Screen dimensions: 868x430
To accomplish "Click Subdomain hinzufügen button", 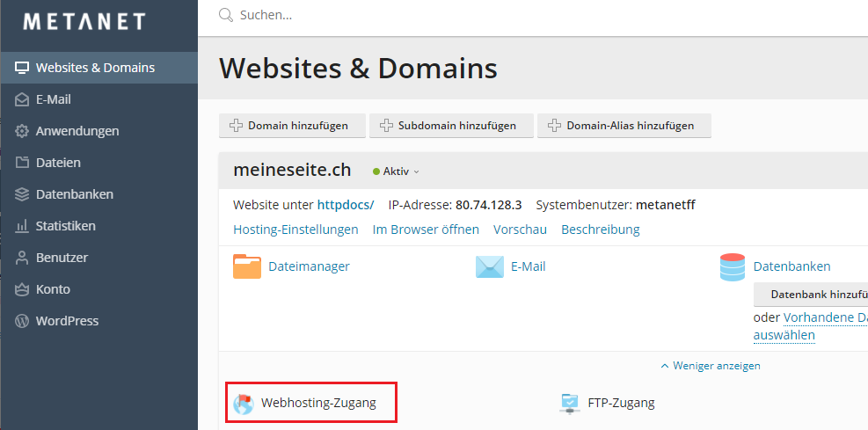I will pos(449,126).
